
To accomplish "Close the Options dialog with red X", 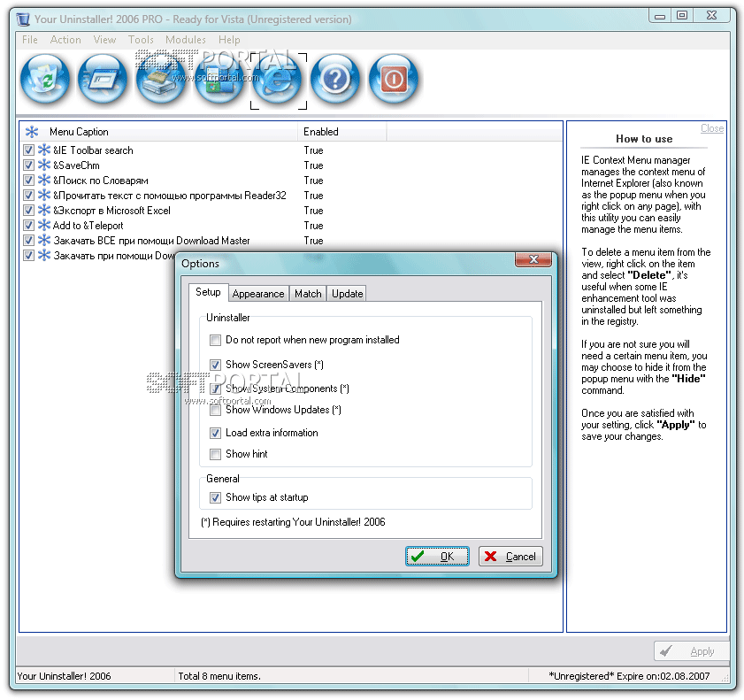I will tap(533, 259).
